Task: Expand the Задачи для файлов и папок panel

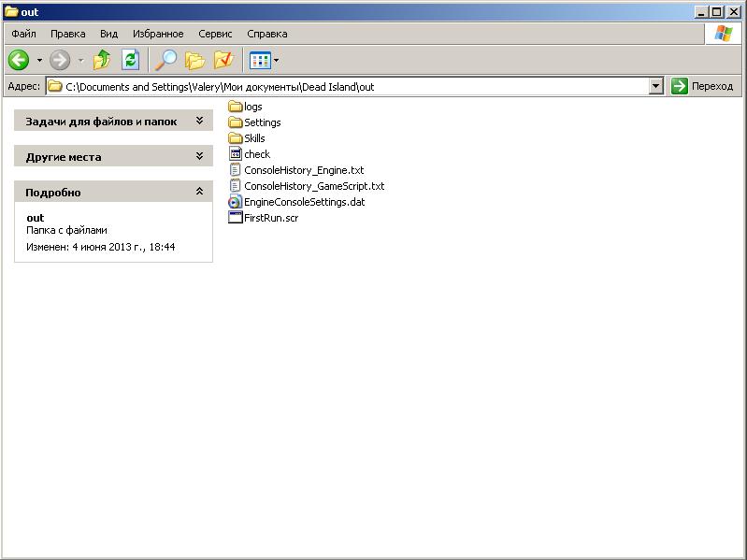Action: (113, 121)
